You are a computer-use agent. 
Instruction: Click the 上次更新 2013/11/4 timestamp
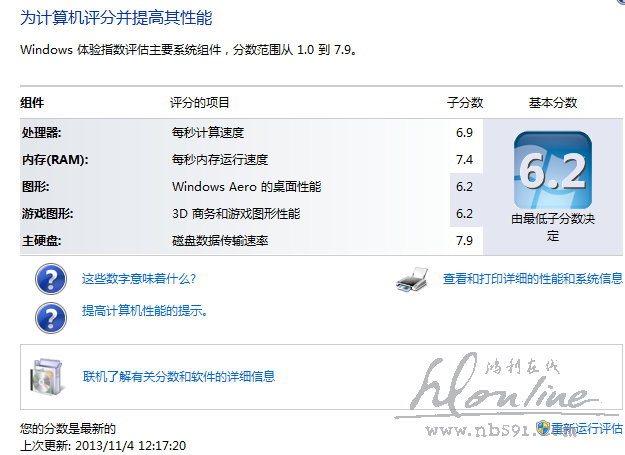(x=103, y=445)
